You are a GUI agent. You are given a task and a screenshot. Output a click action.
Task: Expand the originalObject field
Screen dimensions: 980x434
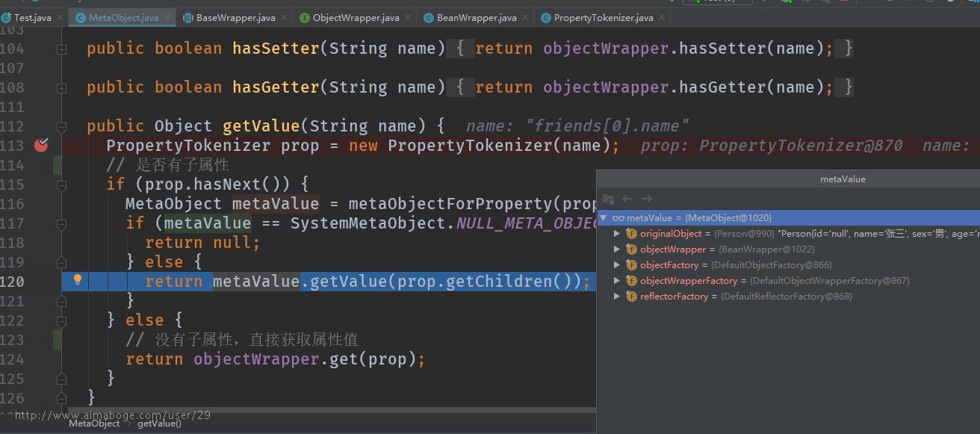[x=617, y=234]
